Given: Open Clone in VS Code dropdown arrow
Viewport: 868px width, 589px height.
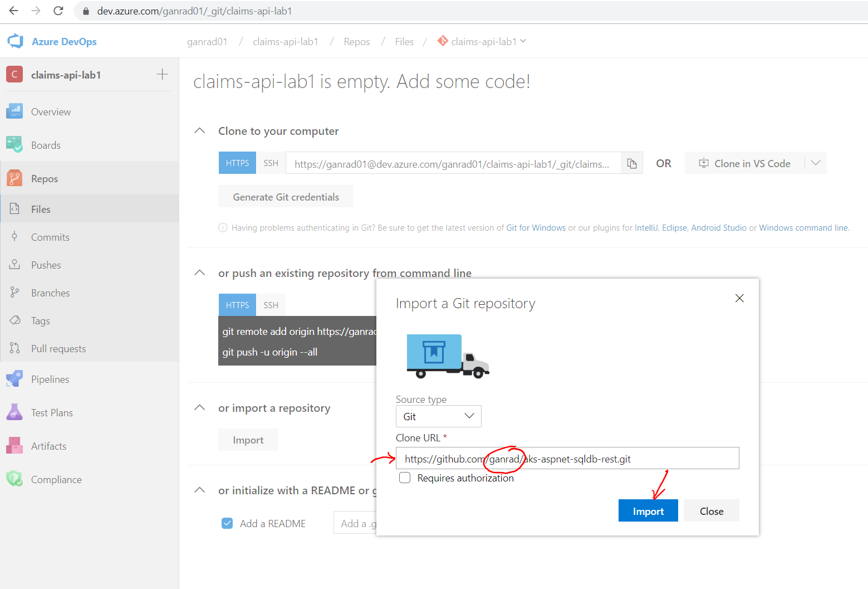Looking at the screenshot, I should 816,163.
